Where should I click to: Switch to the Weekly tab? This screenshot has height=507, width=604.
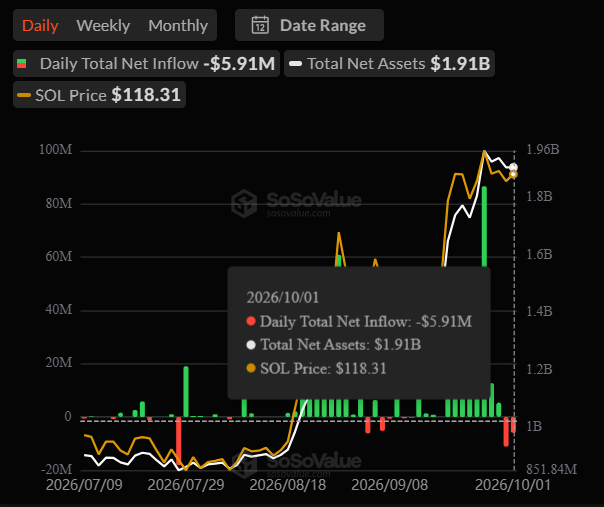(103, 26)
